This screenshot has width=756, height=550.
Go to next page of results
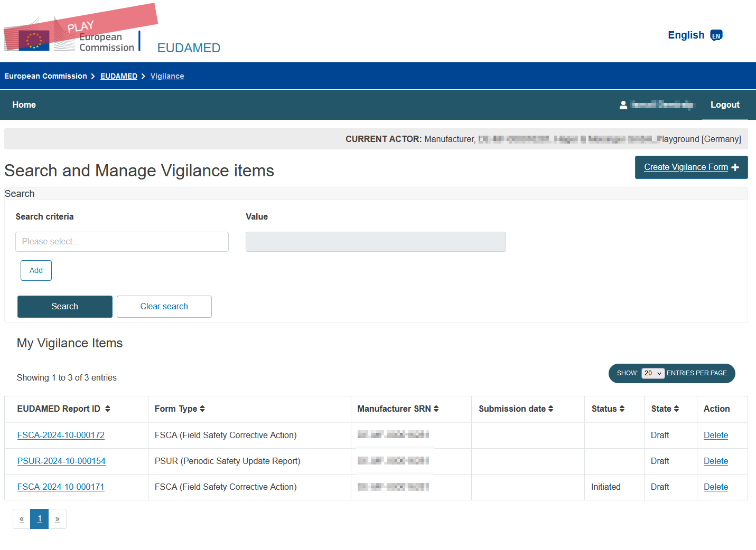58,519
